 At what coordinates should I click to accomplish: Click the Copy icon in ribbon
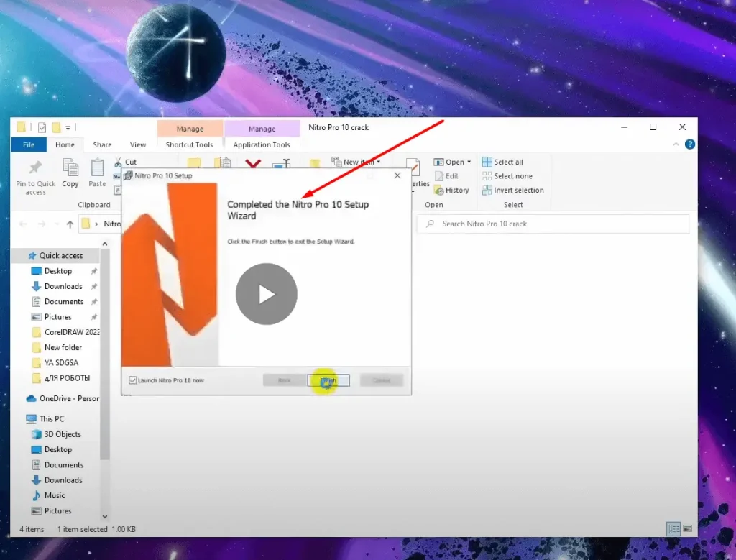coord(70,170)
